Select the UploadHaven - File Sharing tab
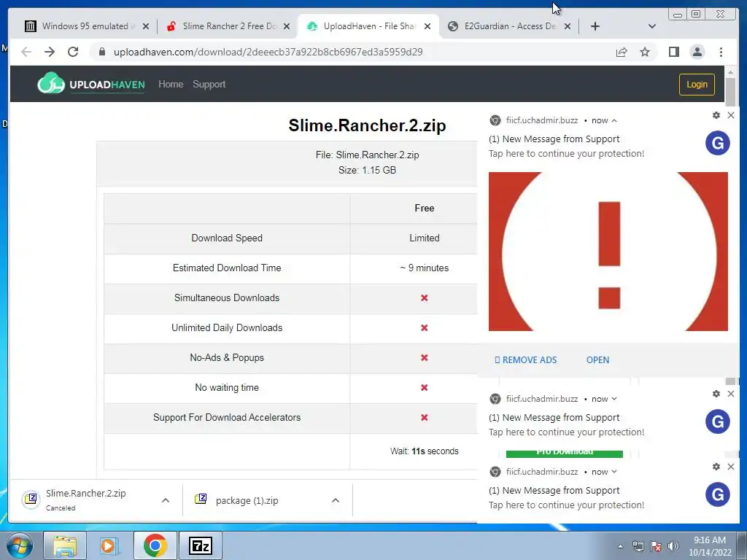The width and height of the screenshot is (747, 560). [368, 26]
